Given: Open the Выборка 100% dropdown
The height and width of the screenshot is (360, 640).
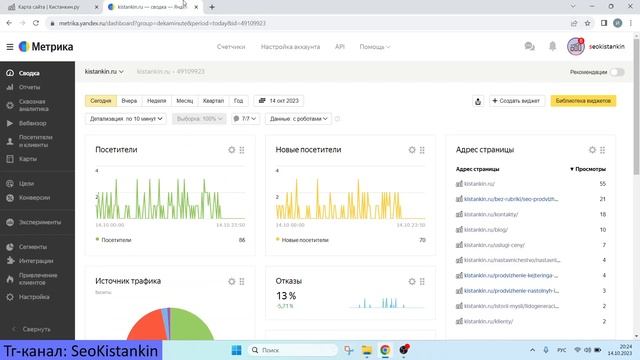Looking at the screenshot, I should [199, 119].
